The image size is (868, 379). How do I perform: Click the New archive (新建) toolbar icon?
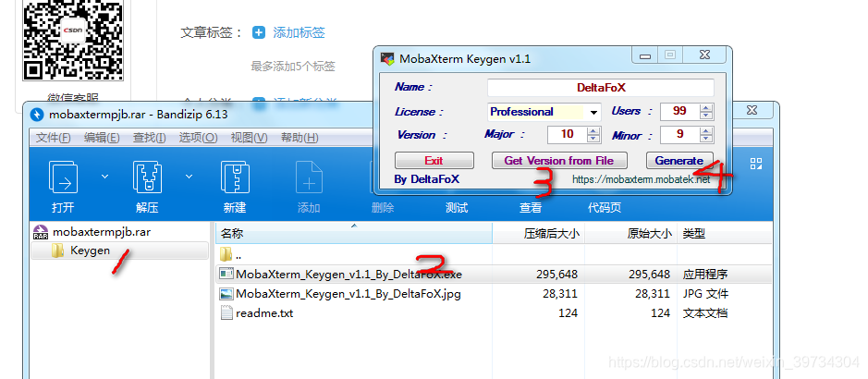click(x=235, y=177)
